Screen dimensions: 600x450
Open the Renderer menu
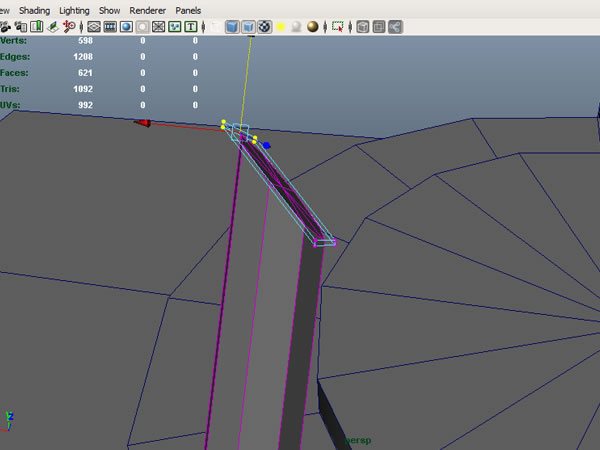tap(147, 9)
